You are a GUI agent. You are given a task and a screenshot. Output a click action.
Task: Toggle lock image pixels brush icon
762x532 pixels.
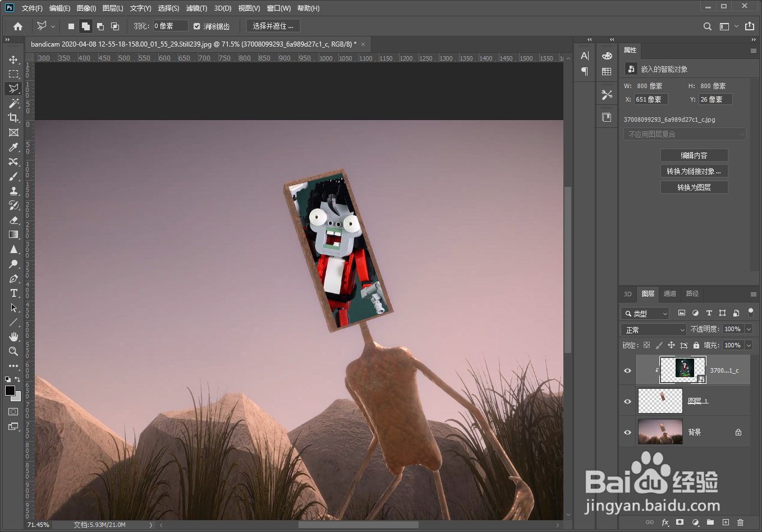coord(659,345)
